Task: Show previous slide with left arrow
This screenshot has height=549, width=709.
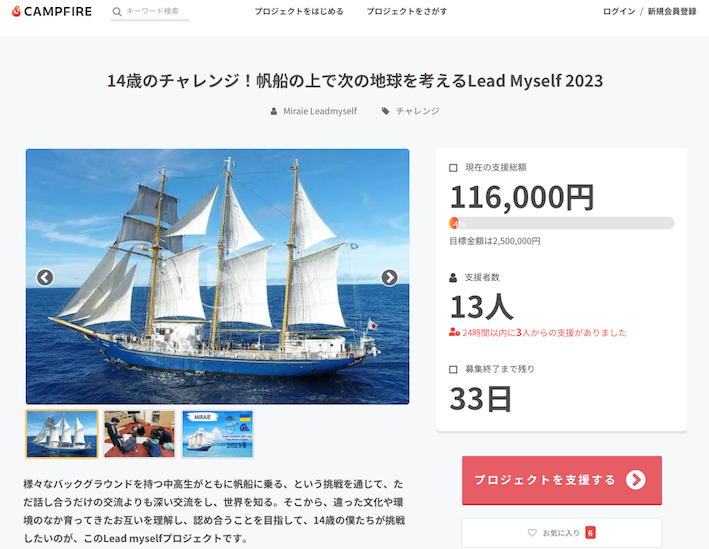Action: [45, 277]
